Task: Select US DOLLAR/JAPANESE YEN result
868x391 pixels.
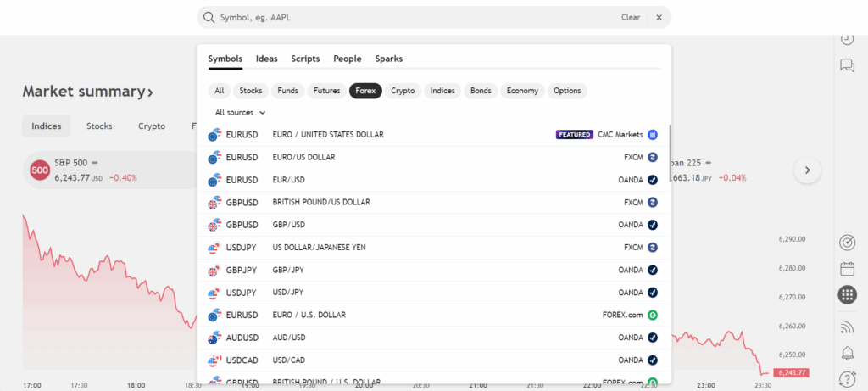Action: [x=433, y=248]
